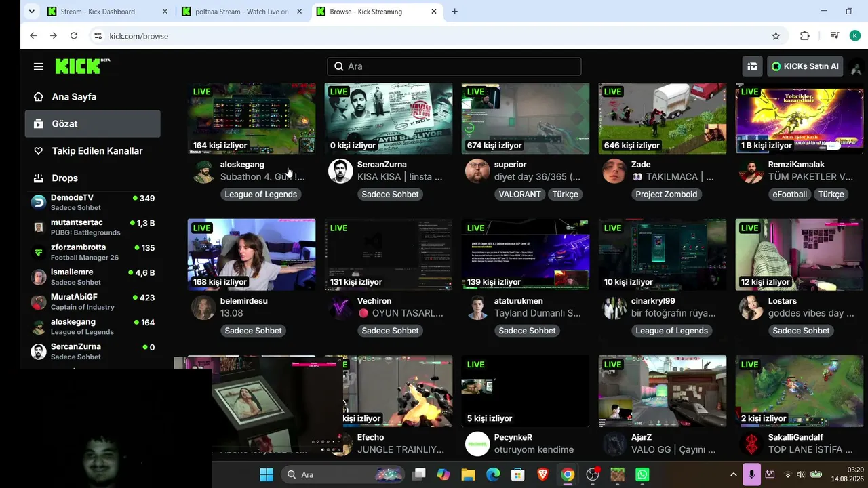Switch to the poltaaa Stream tab
This screenshot has width=868, height=488.
tap(241, 12)
